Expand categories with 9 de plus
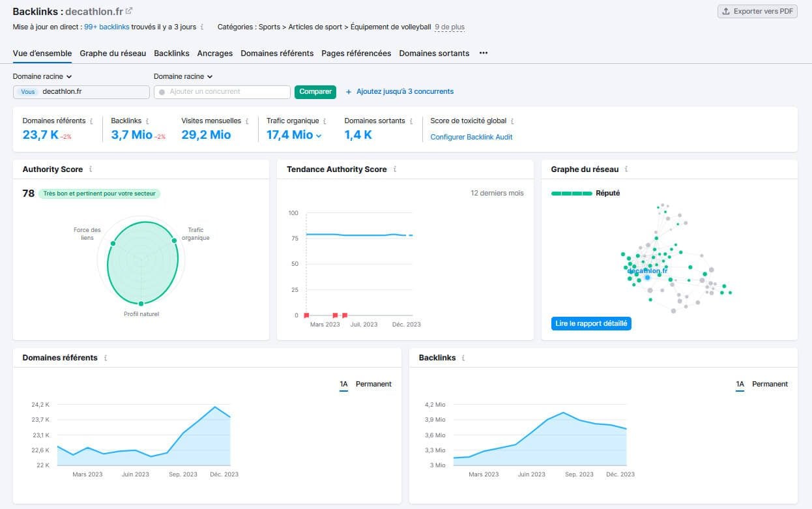Viewport: 812px width, 509px height. (450, 27)
